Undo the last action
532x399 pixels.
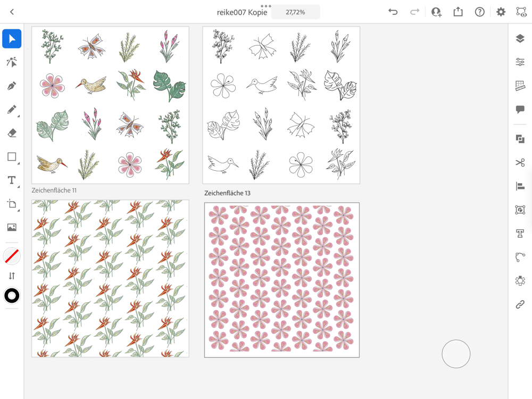393,12
